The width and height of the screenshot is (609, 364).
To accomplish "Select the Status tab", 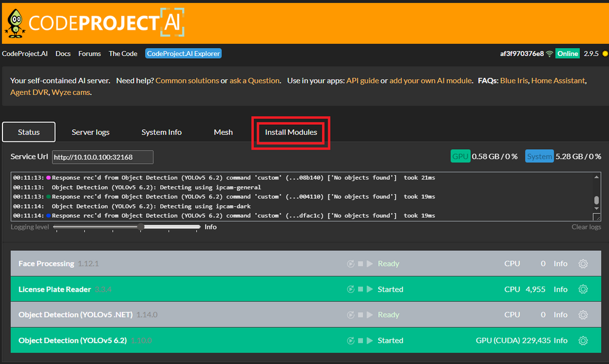I will (29, 132).
